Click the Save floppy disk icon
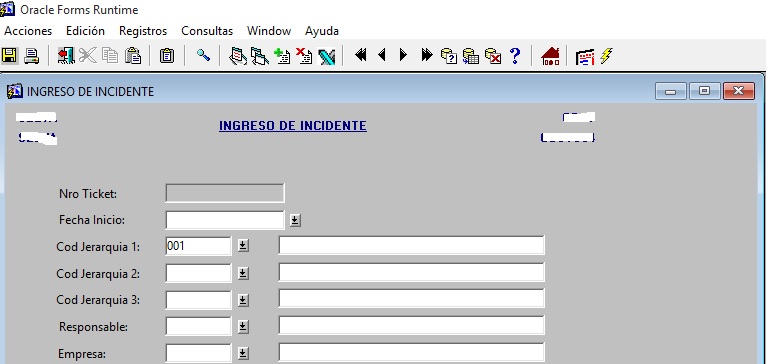 pyautogui.click(x=9, y=56)
